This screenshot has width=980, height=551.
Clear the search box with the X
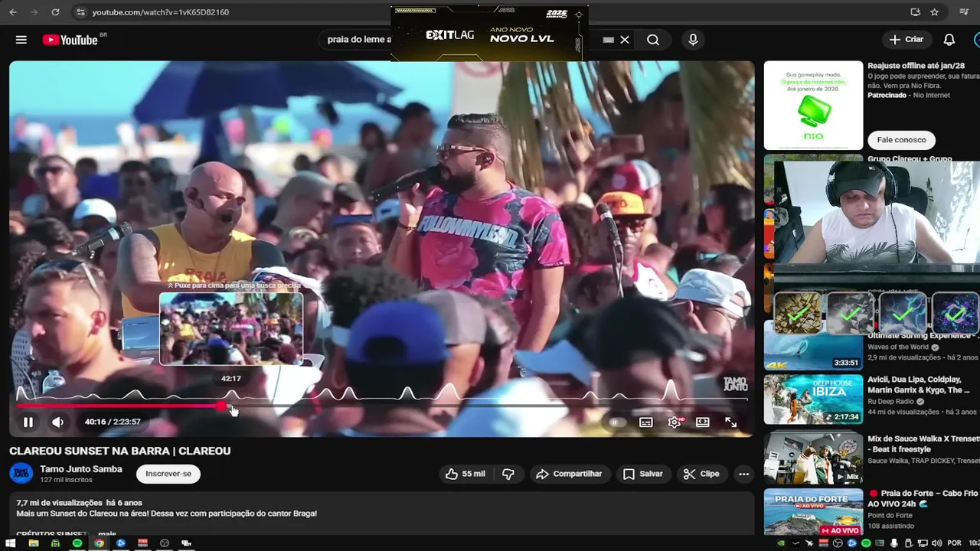(625, 40)
